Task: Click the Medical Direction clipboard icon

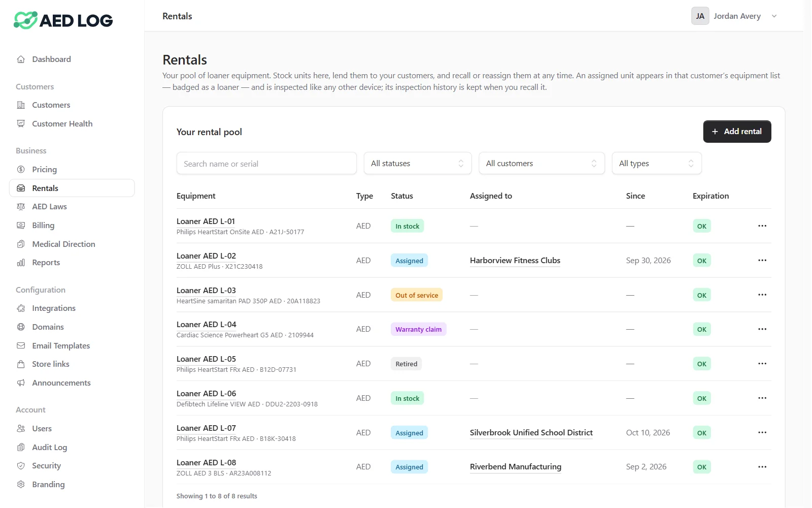Action: (x=21, y=244)
